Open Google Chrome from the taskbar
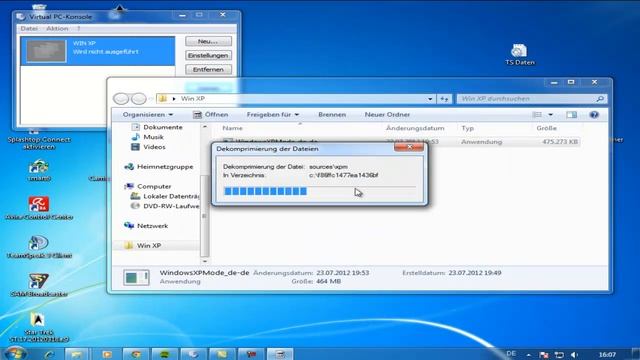This screenshot has width=640, height=360. click(x=136, y=354)
